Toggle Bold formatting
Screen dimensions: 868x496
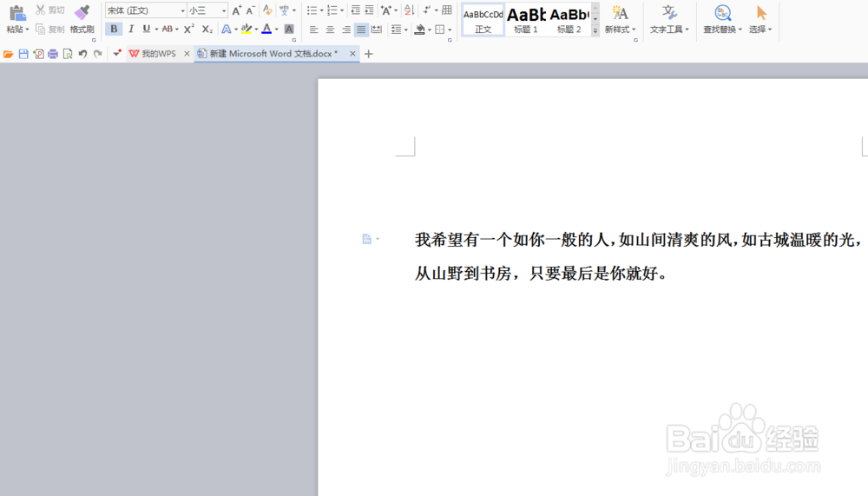click(x=114, y=29)
